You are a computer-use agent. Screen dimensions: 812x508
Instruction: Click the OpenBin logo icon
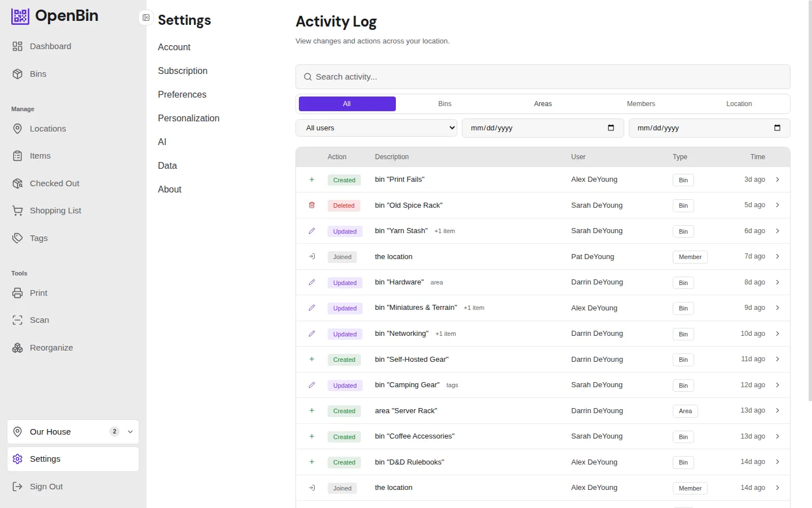(x=20, y=16)
